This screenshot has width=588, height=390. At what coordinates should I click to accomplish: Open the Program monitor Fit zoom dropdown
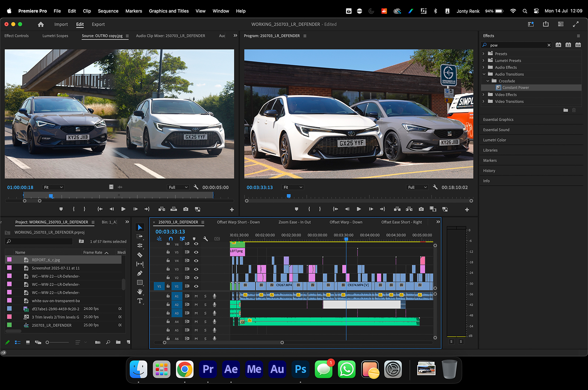pyautogui.click(x=293, y=187)
